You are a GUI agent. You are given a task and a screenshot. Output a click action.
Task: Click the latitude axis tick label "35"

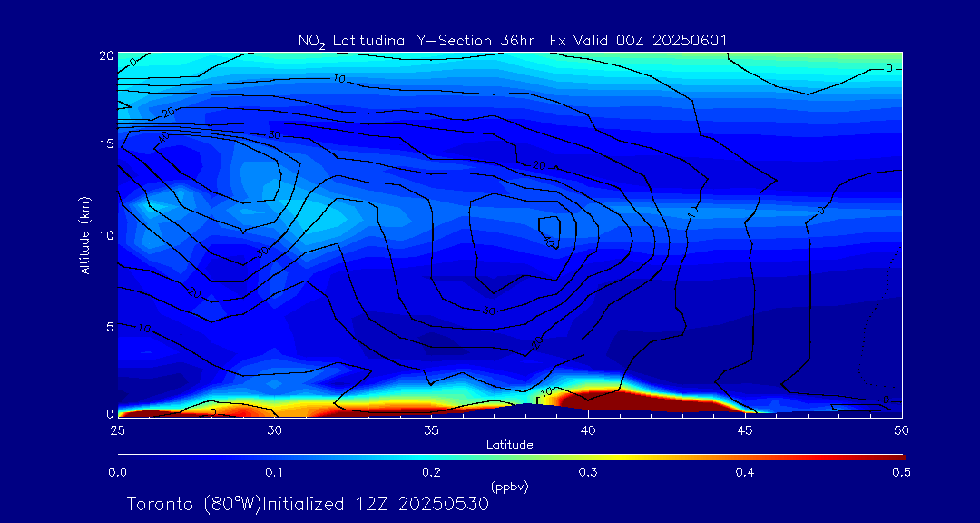[431, 430]
